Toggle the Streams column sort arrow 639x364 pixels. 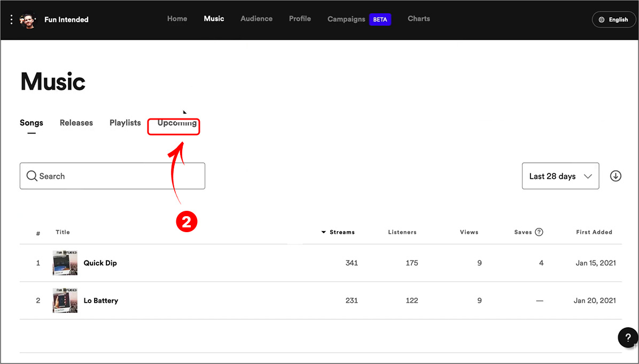[x=324, y=232]
